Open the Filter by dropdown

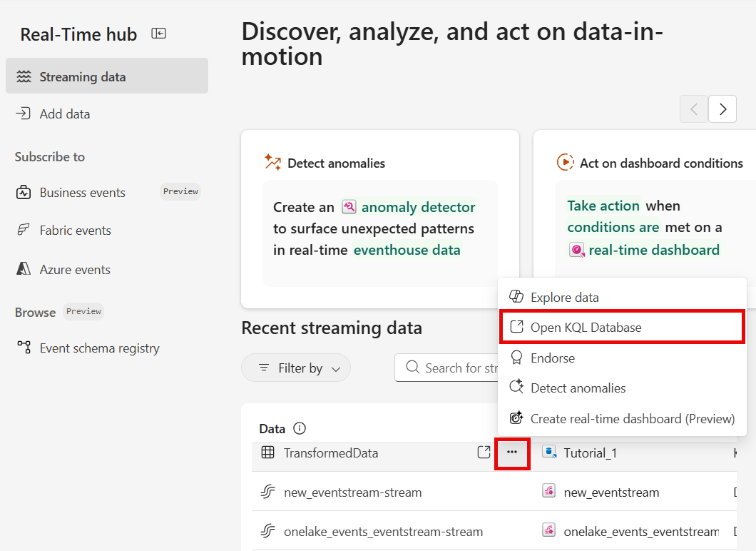pos(296,367)
